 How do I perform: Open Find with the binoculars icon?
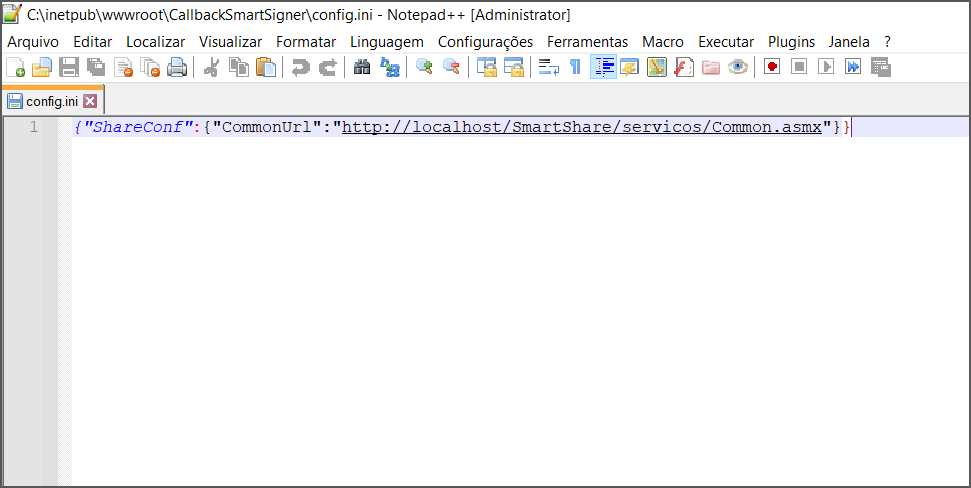click(x=362, y=67)
